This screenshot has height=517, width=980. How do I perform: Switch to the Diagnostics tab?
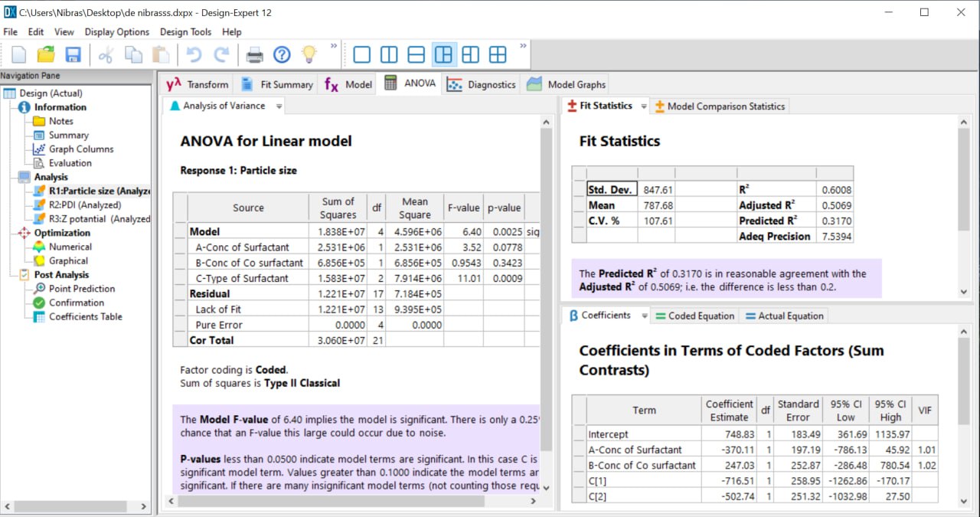pyautogui.click(x=482, y=84)
